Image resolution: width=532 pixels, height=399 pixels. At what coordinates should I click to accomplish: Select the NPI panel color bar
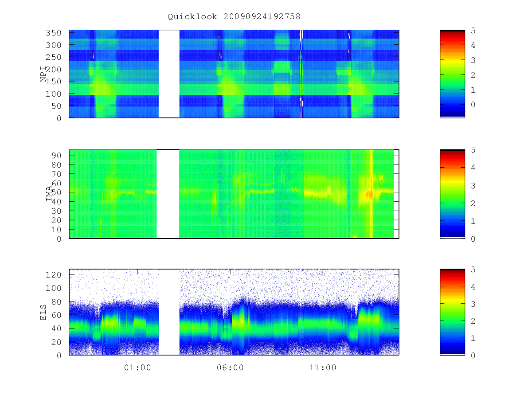(452, 74)
